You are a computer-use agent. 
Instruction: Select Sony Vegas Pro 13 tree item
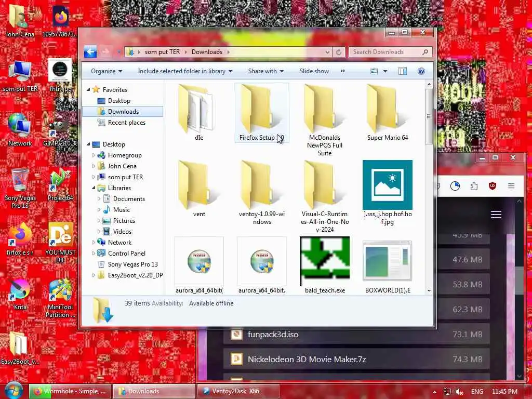point(132,264)
